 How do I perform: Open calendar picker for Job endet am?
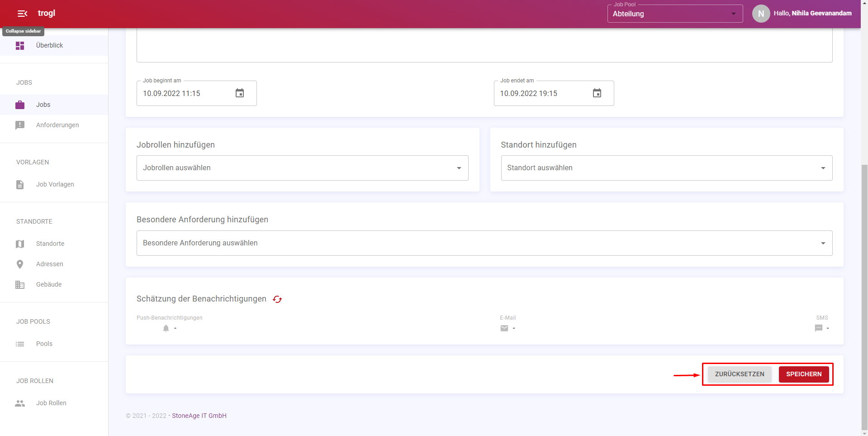[x=597, y=93]
